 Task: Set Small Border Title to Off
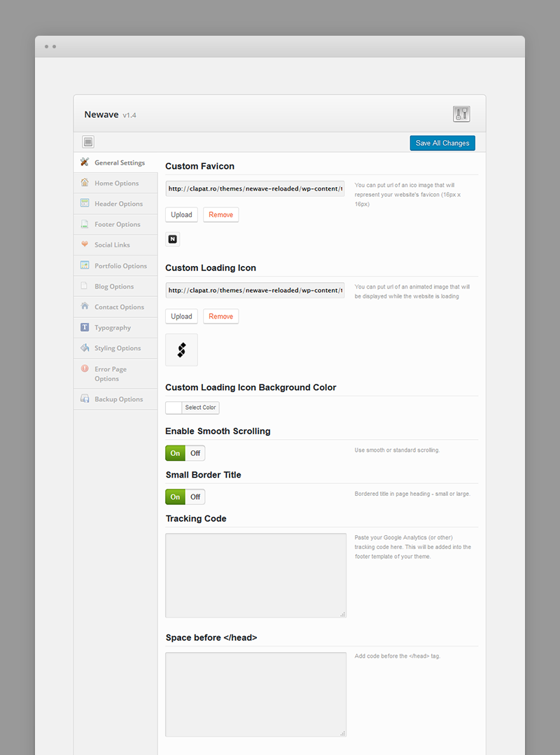[195, 497]
